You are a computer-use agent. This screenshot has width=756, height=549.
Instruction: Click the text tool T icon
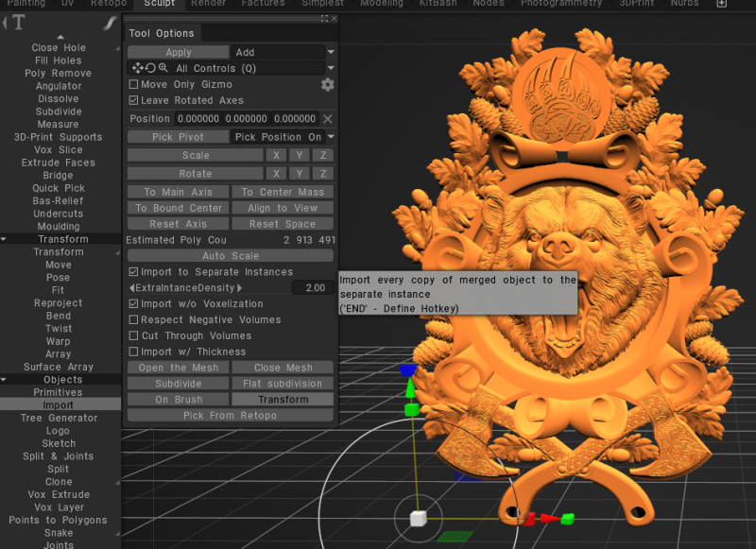19,23
